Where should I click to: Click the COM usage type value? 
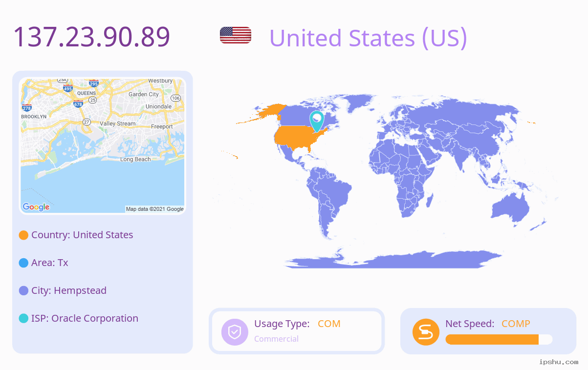329,324
